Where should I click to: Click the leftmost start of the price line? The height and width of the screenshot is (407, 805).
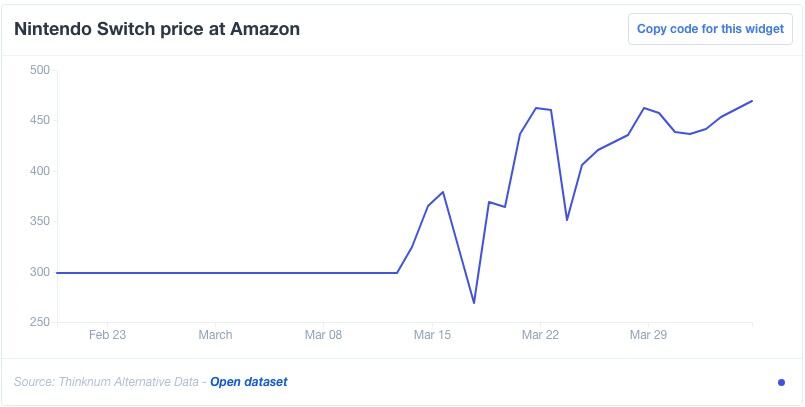coord(57,273)
